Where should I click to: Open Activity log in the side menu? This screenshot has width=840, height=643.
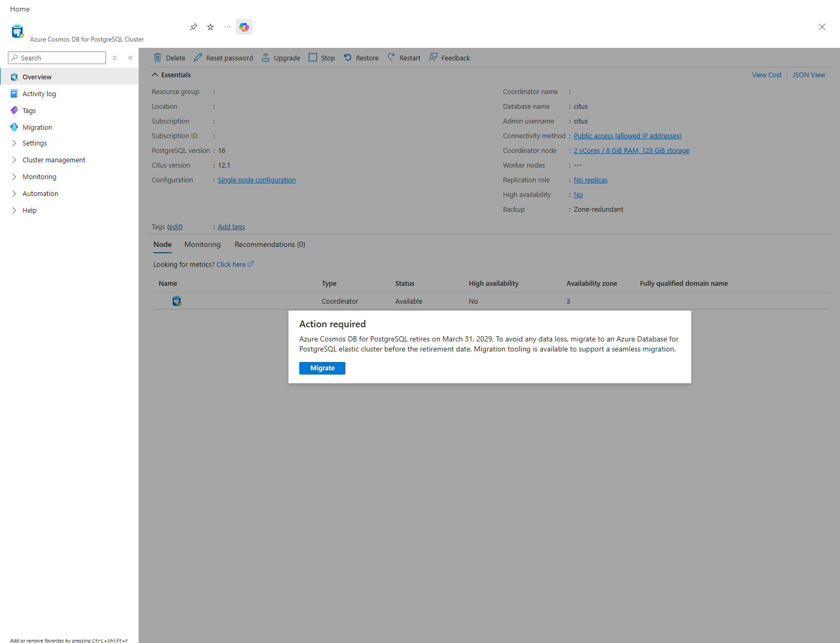click(x=69, y=94)
